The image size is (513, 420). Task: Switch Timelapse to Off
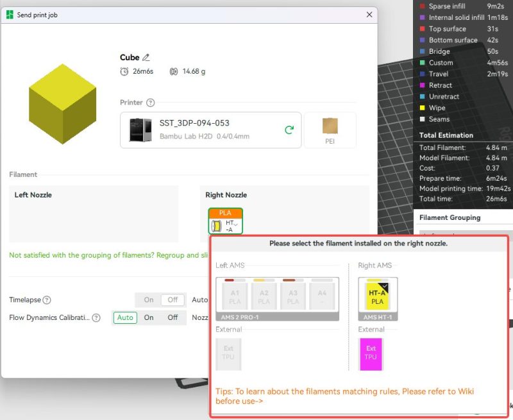point(172,300)
